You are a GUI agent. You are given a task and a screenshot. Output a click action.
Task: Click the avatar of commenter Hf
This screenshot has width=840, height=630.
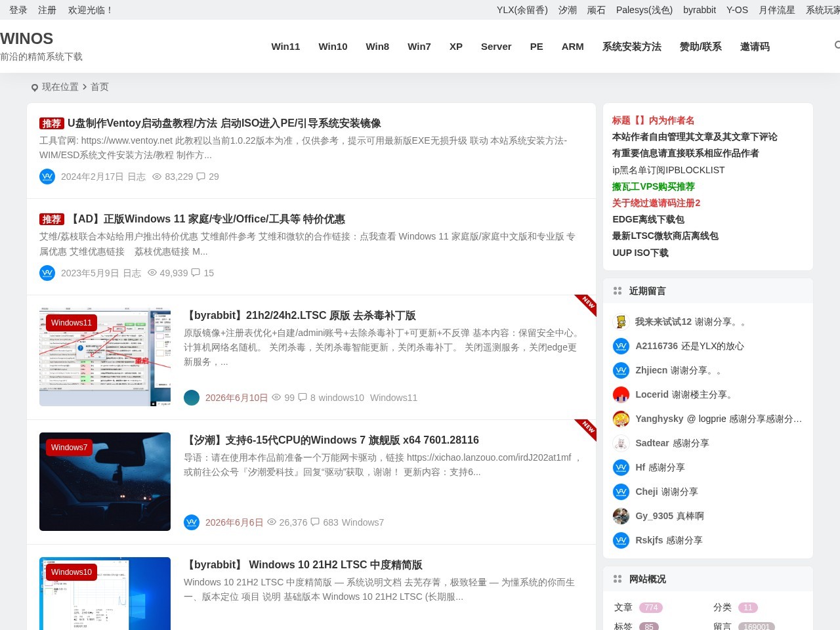point(621,467)
